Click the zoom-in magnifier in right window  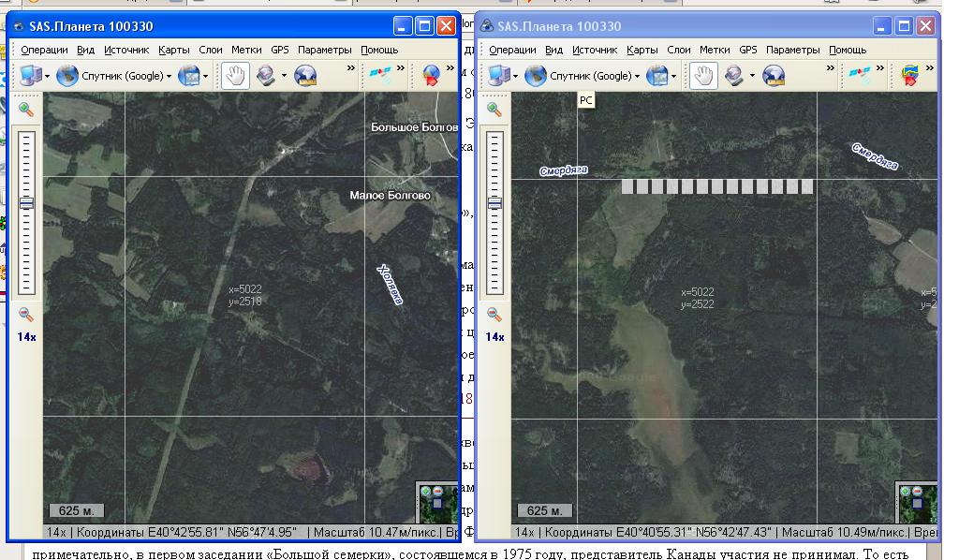pos(494,110)
